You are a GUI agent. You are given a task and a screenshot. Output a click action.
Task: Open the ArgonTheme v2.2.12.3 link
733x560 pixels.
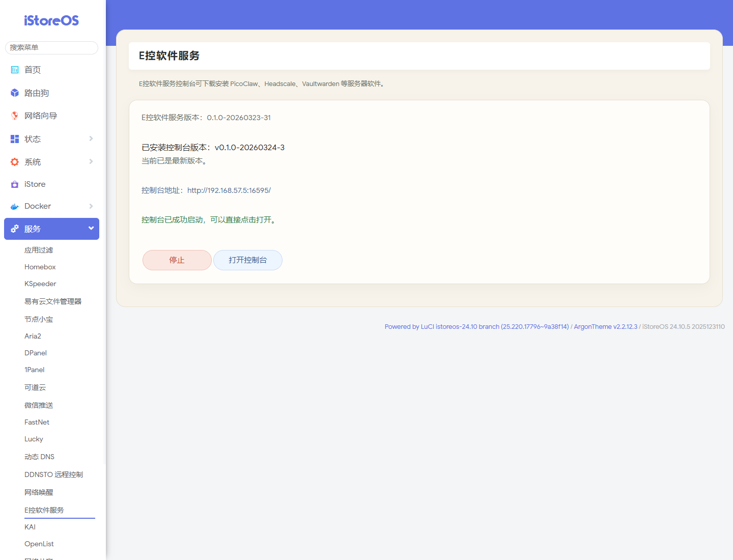pyautogui.click(x=605, y=327)
